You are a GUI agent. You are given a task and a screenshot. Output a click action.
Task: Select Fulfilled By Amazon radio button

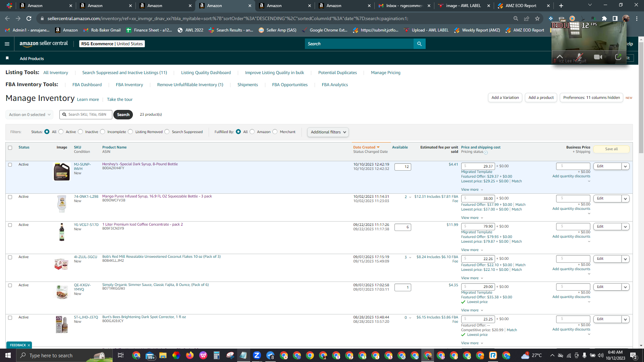tap(252, 132)
